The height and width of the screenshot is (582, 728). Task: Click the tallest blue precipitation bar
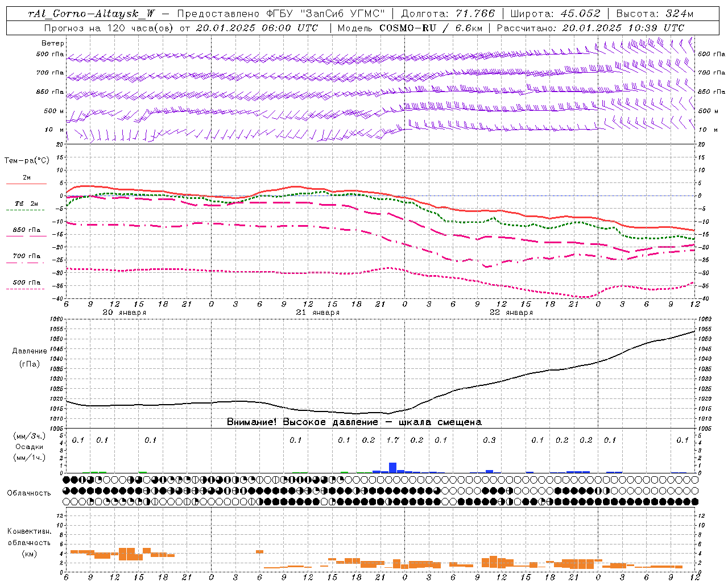392,467
